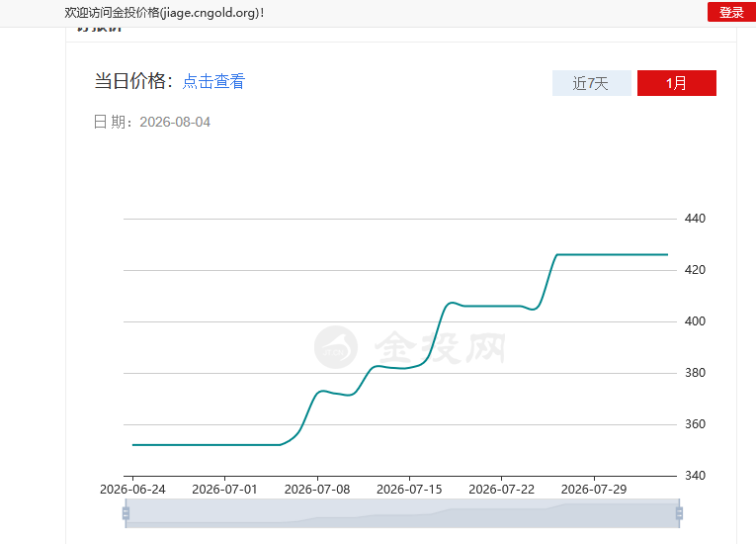Click y-axis value 440
Viewport: 756px width, 544px height.
pyautogui.click(x=695, y=219)
